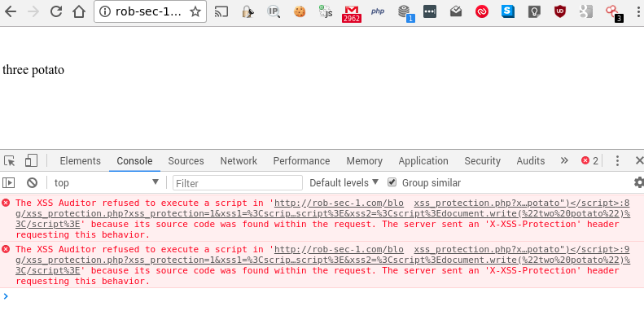Click the red error count badge showing 2
Viewport: 644px width, 315px height.
pos(589,160)
